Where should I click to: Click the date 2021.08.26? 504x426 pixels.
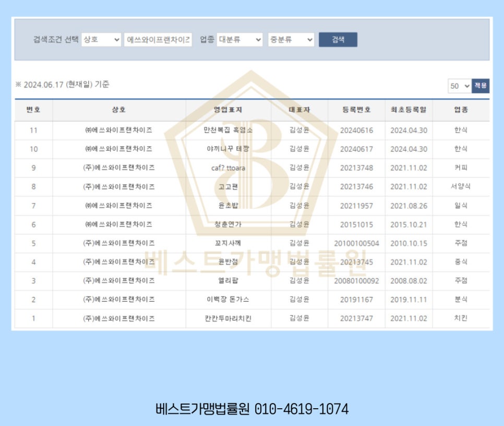[409, 206]
